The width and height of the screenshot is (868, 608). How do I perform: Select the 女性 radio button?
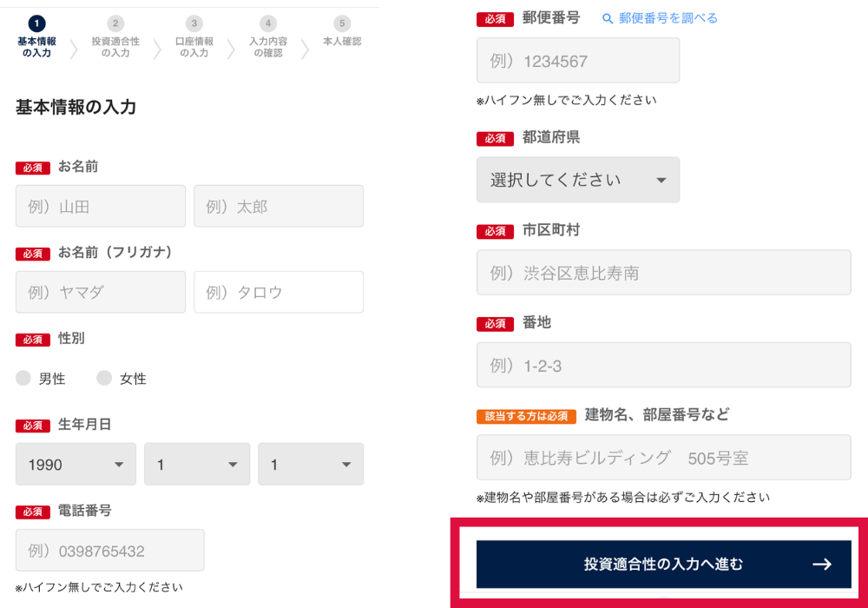(104, 378)
